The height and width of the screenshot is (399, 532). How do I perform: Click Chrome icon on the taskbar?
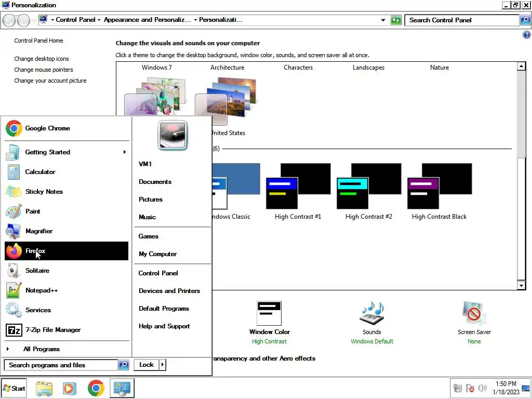(x=96, y=388)
